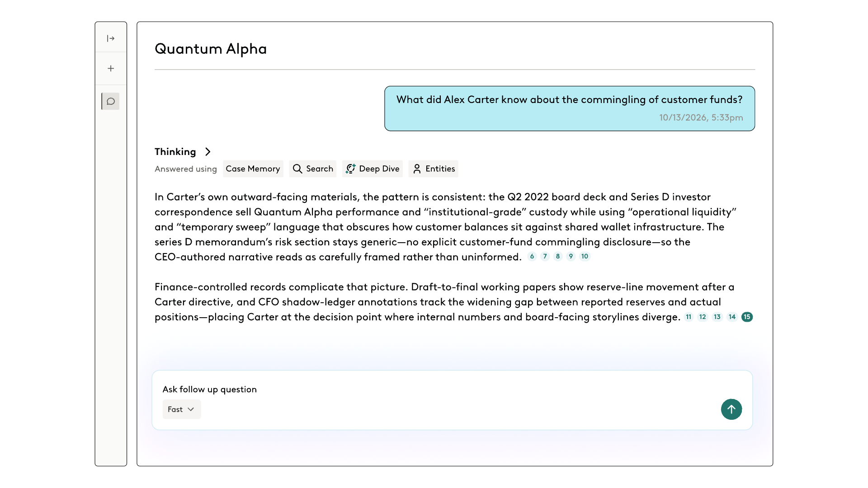Click the Thinking label
Viewport: 868px width, 488px height.
175,152
